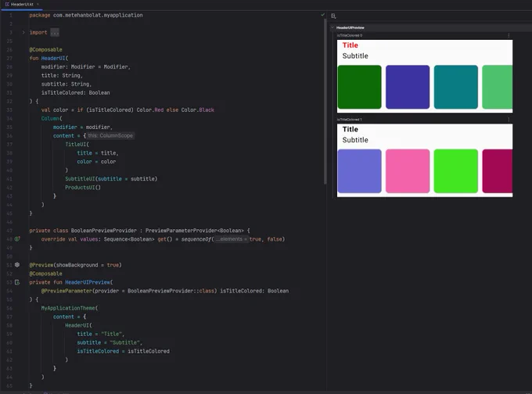
Task: Click the Column call on line 34
Action: [x=50, y=119]
